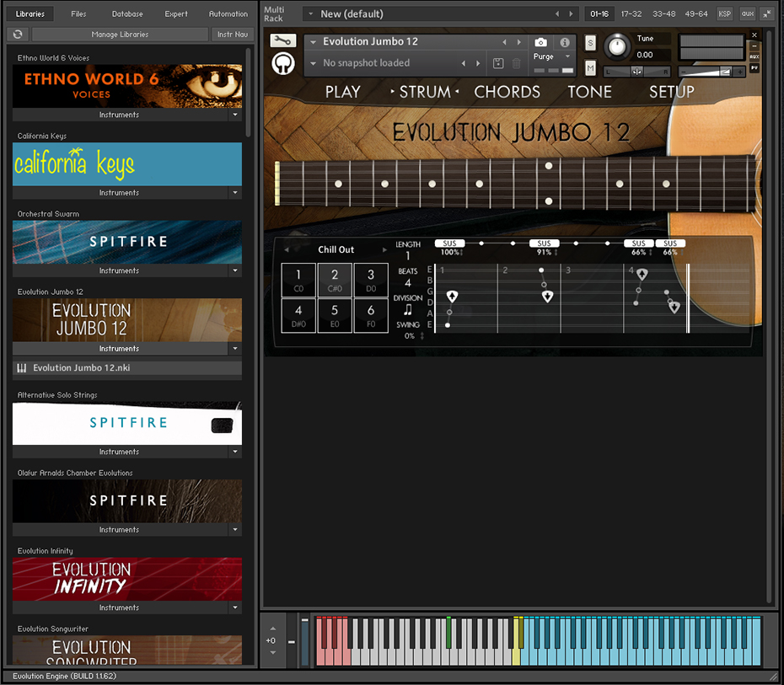Expand the Evolution Infinity dropdown arrow
The height and width of the screenshot is (685, 784).
coord(235,607)
